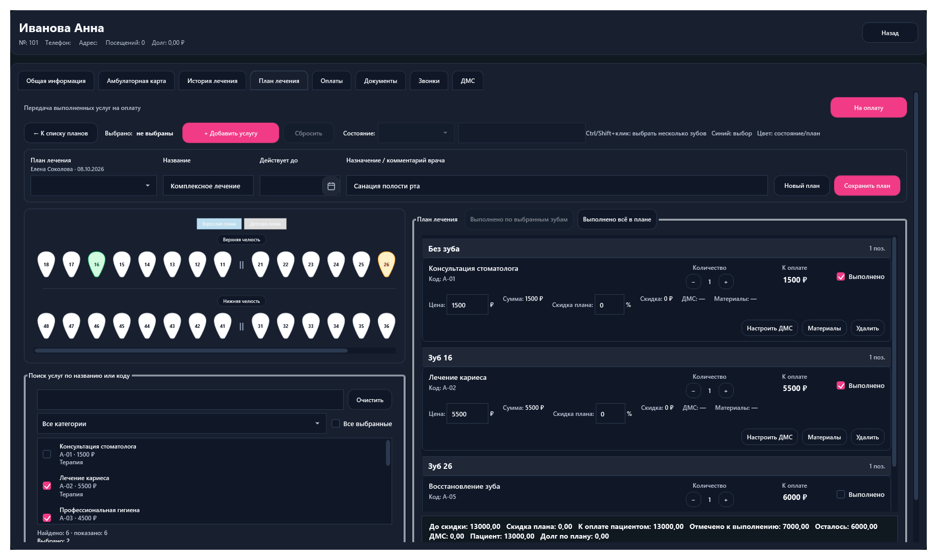Mark Восстановление зуба as Выполнено

(841, 494)
